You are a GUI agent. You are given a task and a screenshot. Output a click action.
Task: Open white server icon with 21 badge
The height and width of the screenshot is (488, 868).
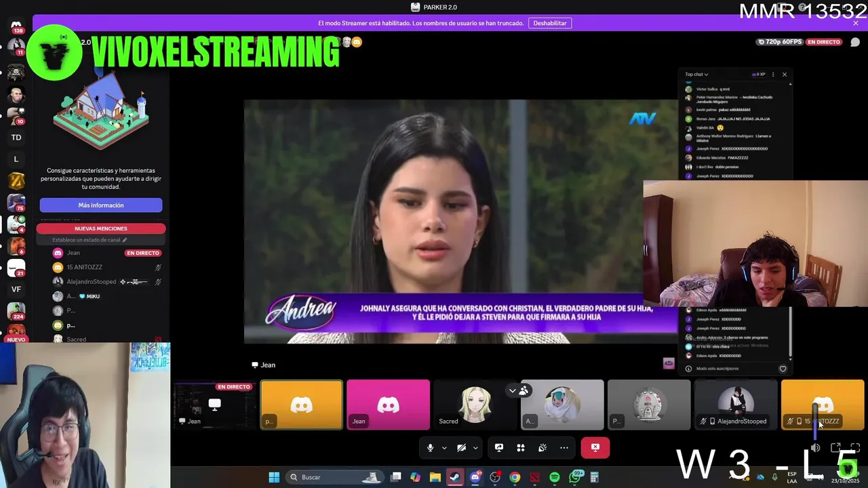[16, 268]
